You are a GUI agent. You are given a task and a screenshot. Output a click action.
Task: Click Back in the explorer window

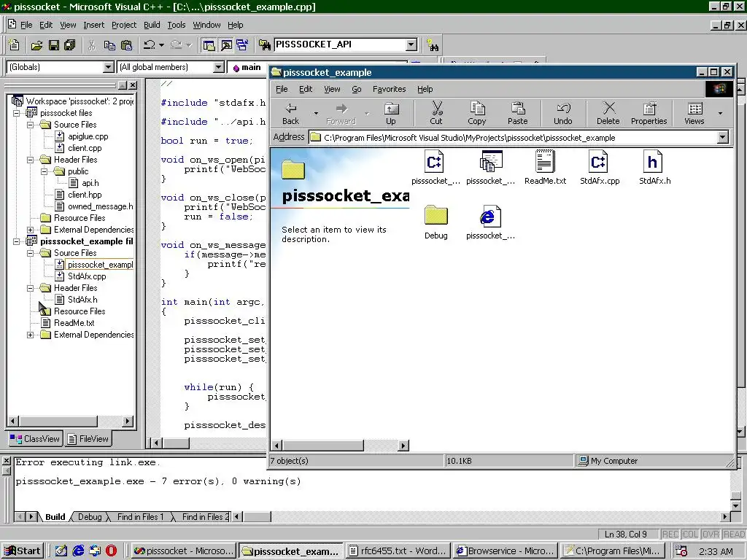coord(290,113)
